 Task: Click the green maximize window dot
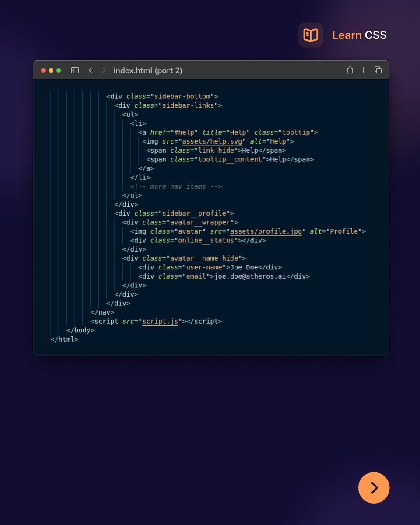59,70
